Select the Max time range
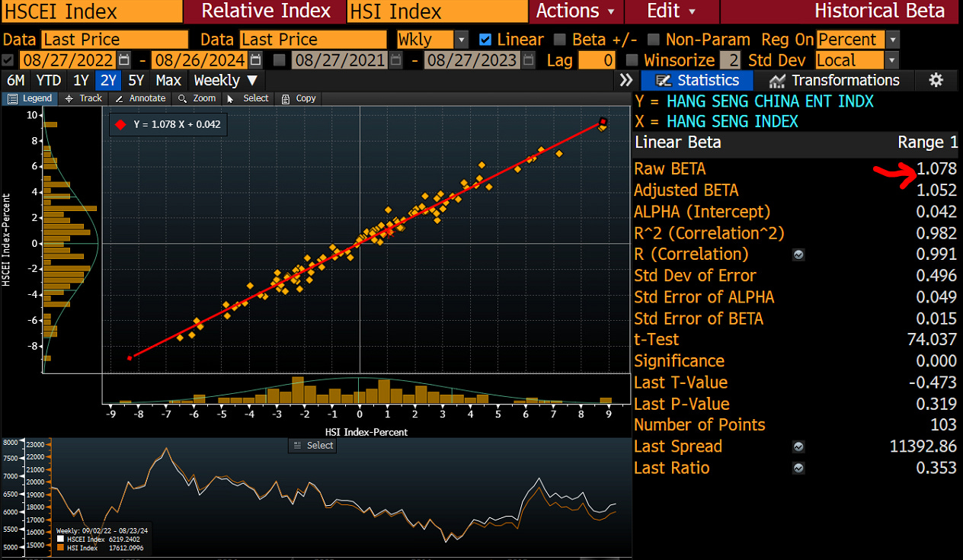Viewport: 963px width, 560px height. [168, 80]
